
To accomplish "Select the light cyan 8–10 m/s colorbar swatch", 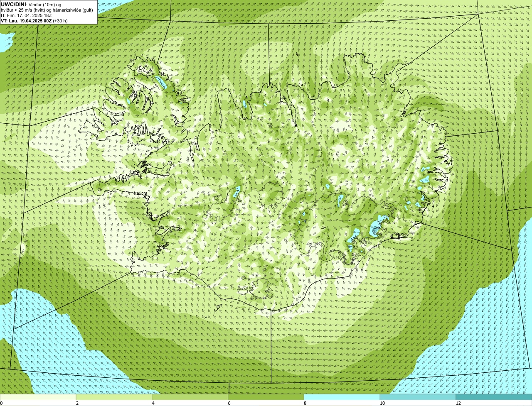I will tap(342, 397).
